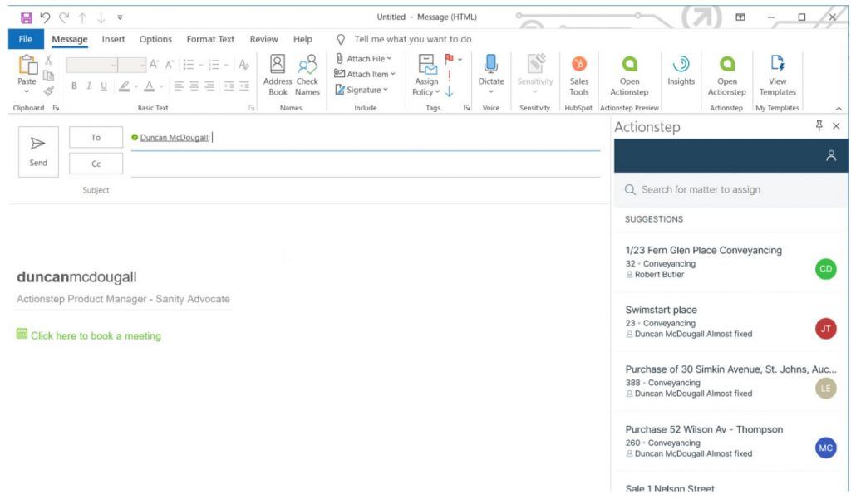The image size is (851, 504).
Task: Click the Redo arrow in the quick access toolbar
Action: 64,17
